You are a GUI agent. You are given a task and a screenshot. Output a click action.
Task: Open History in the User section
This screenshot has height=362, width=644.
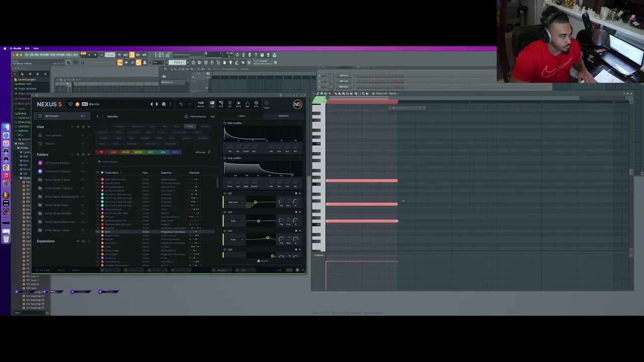tap(49, 144)
